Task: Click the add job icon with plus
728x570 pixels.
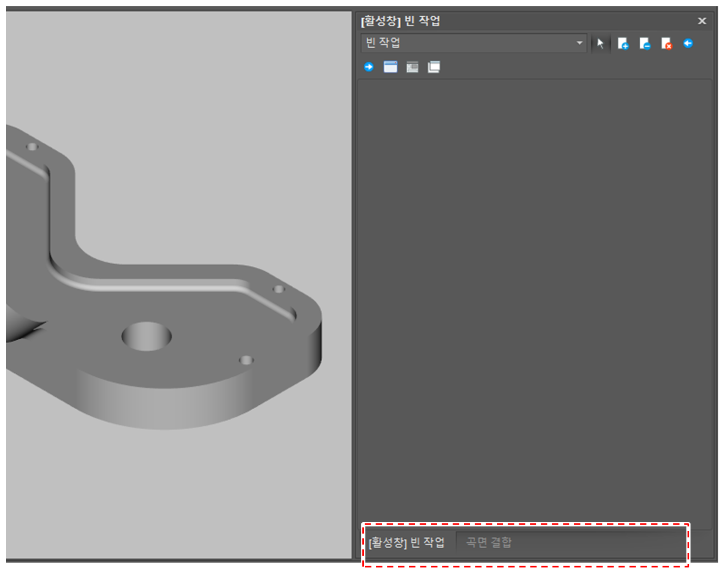Action: (623, 44)
